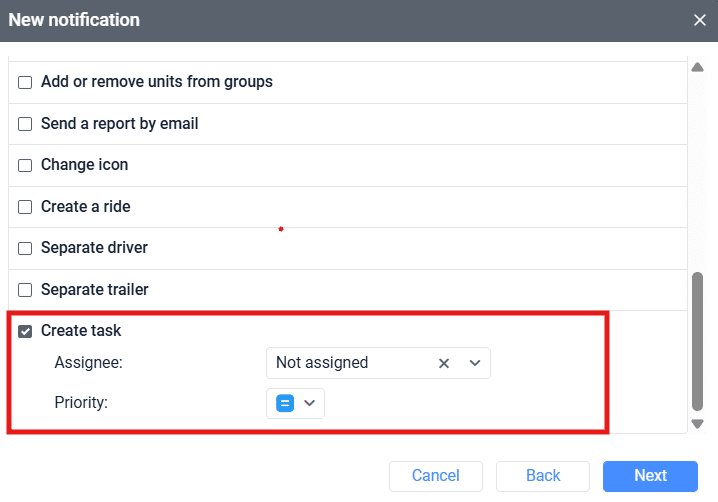Click the scrollbar up arrow
The image size is (718, 502).
698,67
